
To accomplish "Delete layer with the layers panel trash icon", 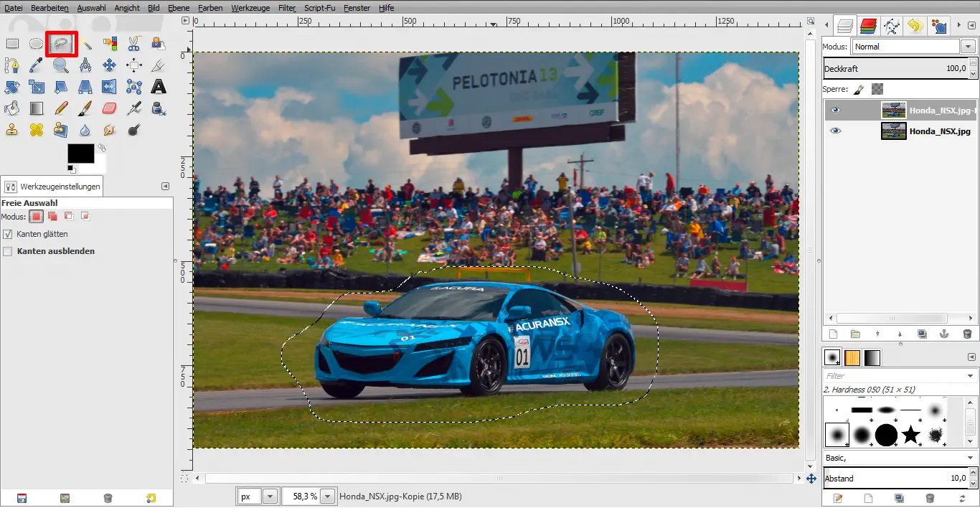I will pyautogui.click(x=966, y=334).
